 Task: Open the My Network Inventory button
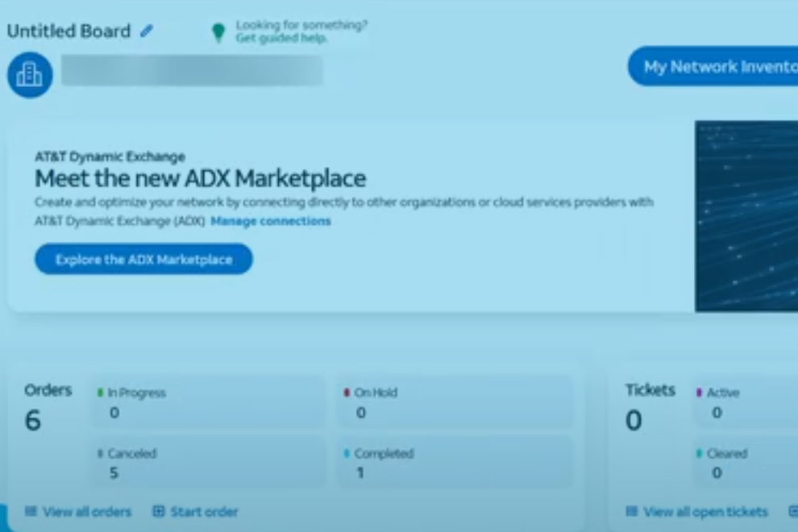tap(713, 66)
